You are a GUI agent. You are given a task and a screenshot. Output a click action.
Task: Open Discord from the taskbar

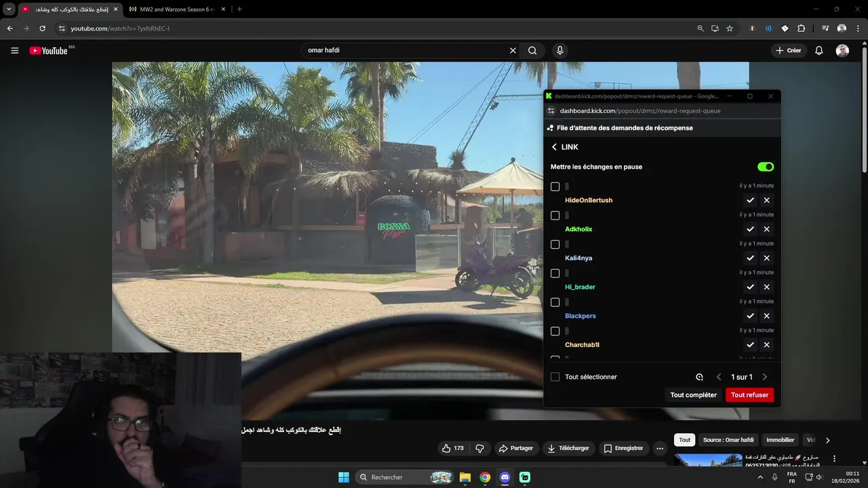505,477
